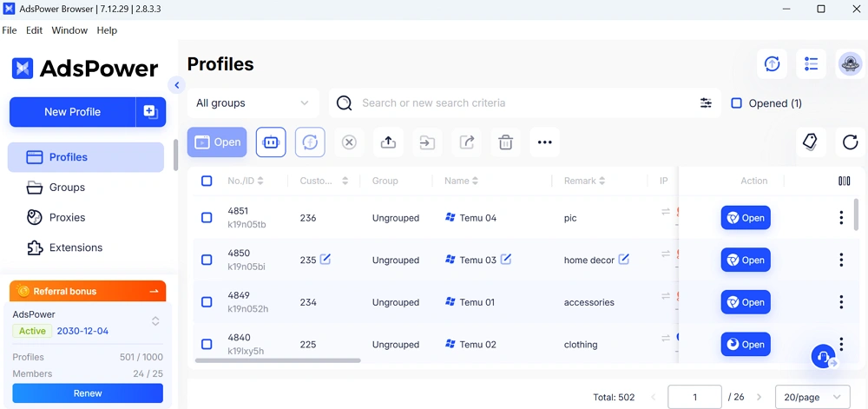Image resolution: width=868 pixels, height=409 pixels.
Task: Refresh the profile list
Action: coord(850,142)
